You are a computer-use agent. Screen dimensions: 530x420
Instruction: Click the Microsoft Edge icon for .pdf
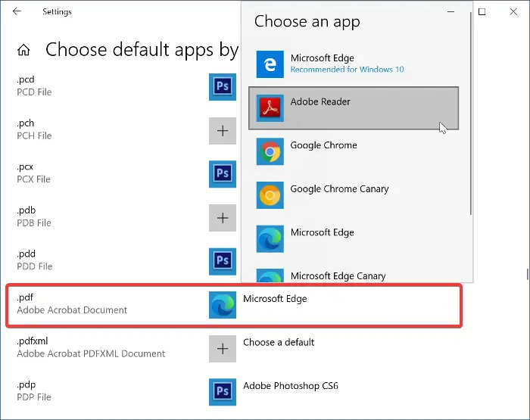coord(223,305)
